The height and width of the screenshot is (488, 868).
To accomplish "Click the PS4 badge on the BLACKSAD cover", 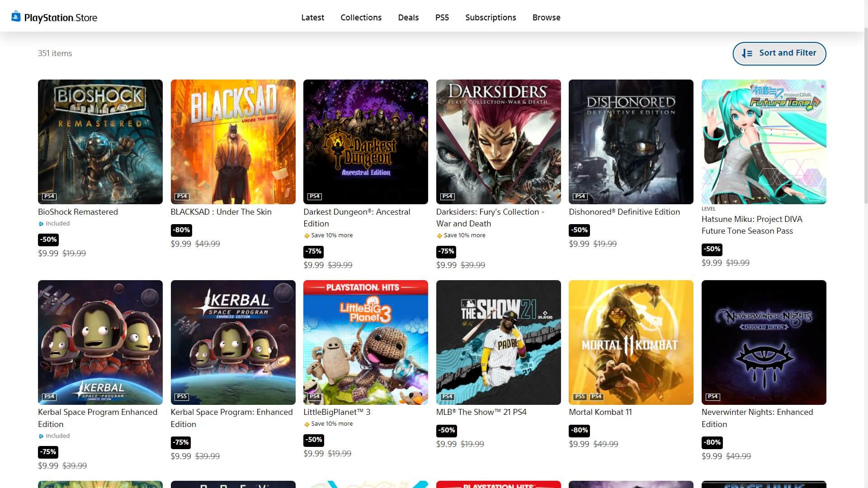I will pyautogui.click(x=182, y=197).
